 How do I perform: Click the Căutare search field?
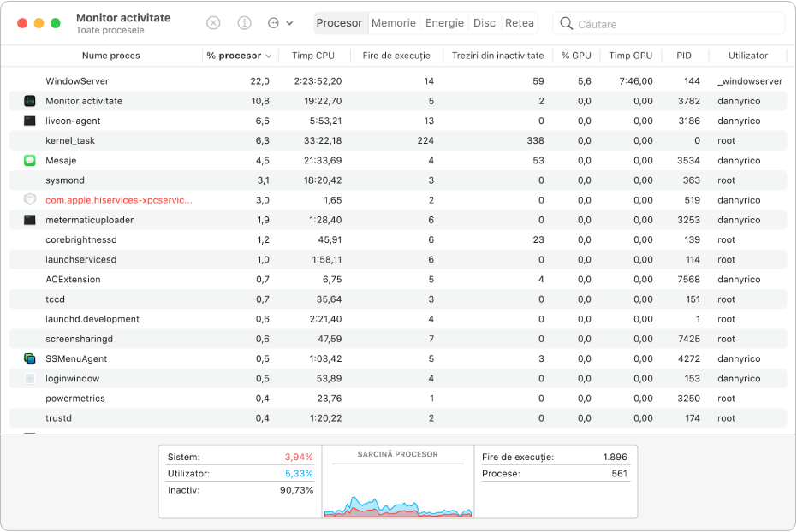(669, 23)
